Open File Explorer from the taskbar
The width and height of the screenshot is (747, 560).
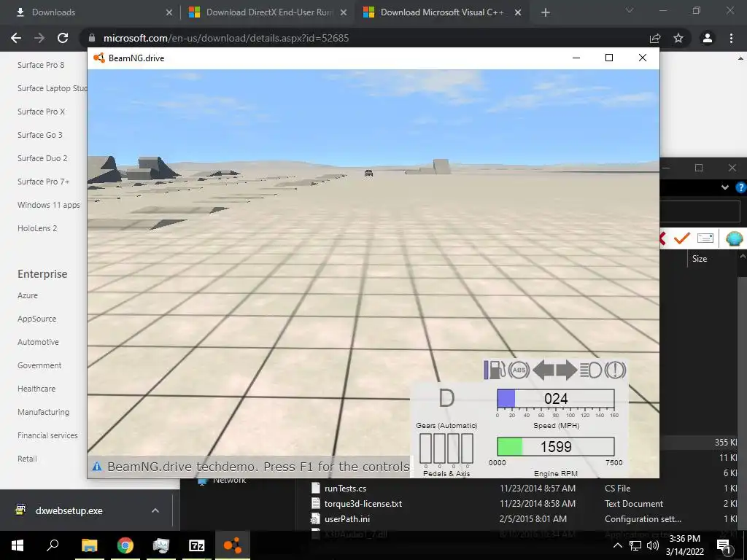pyautogui.click(x=89, y=545)
